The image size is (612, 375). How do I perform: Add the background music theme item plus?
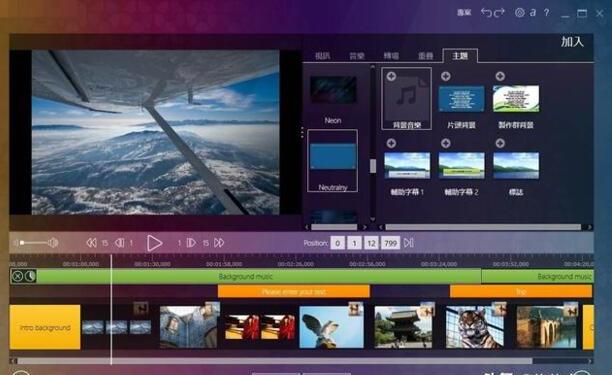pyautogui.click(x=391, y=76)
